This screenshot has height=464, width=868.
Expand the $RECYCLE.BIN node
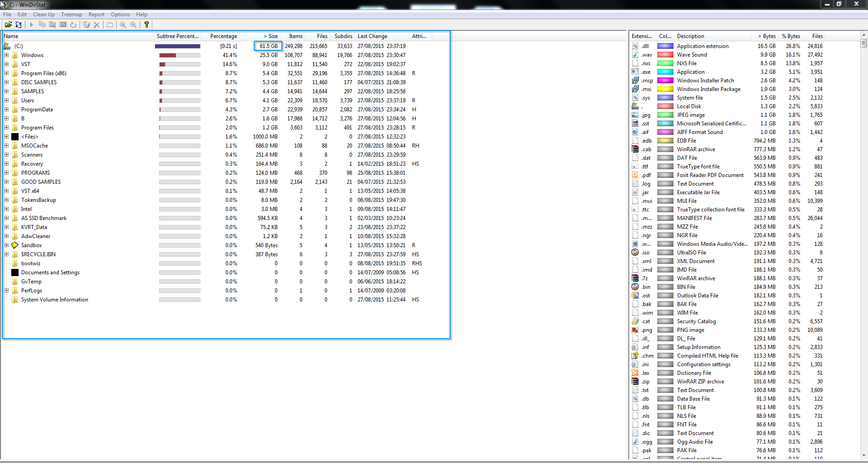point(7,254)
